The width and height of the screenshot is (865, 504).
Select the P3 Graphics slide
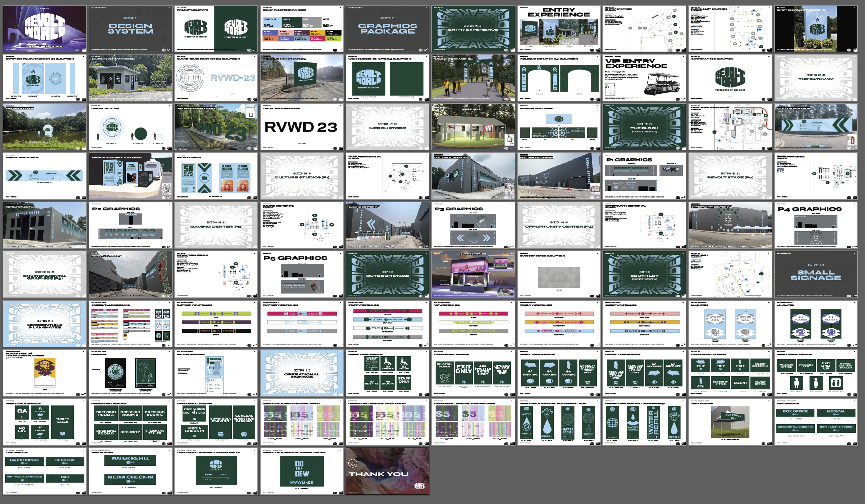473,226
